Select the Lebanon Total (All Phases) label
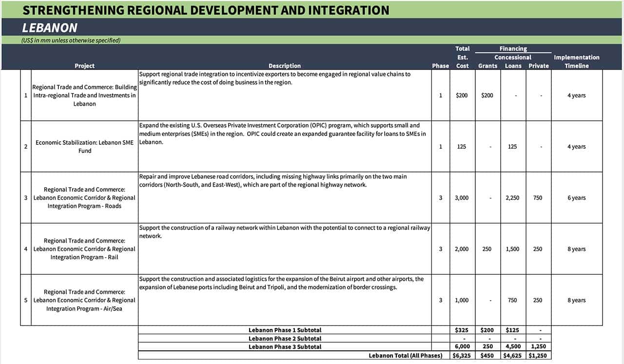The image size is (624, 364). point(405,355)
